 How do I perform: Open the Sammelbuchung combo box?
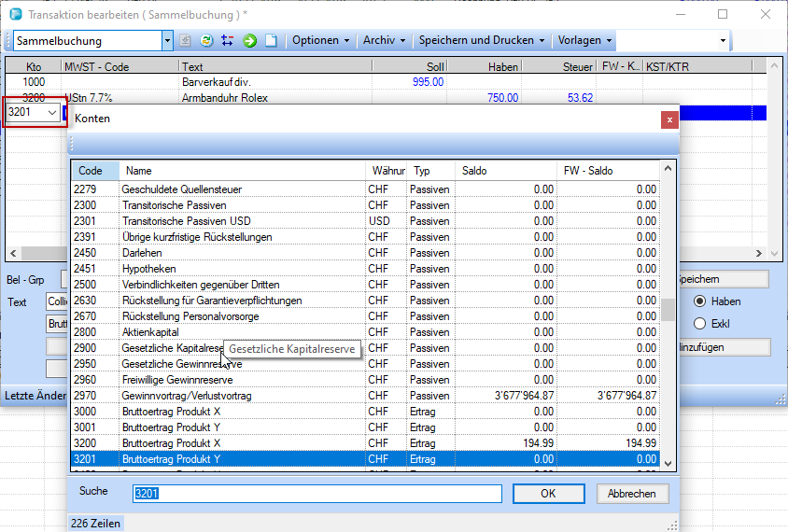click(167, 41)
